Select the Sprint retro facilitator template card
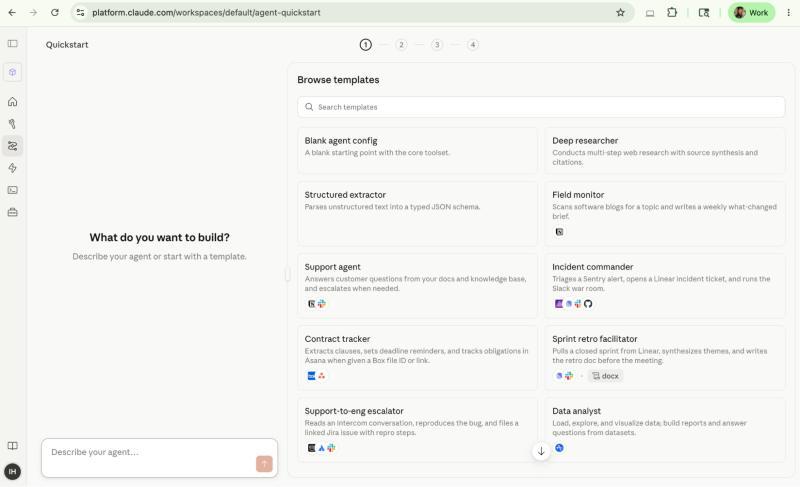Screen dimensions: 800x487 665,357
